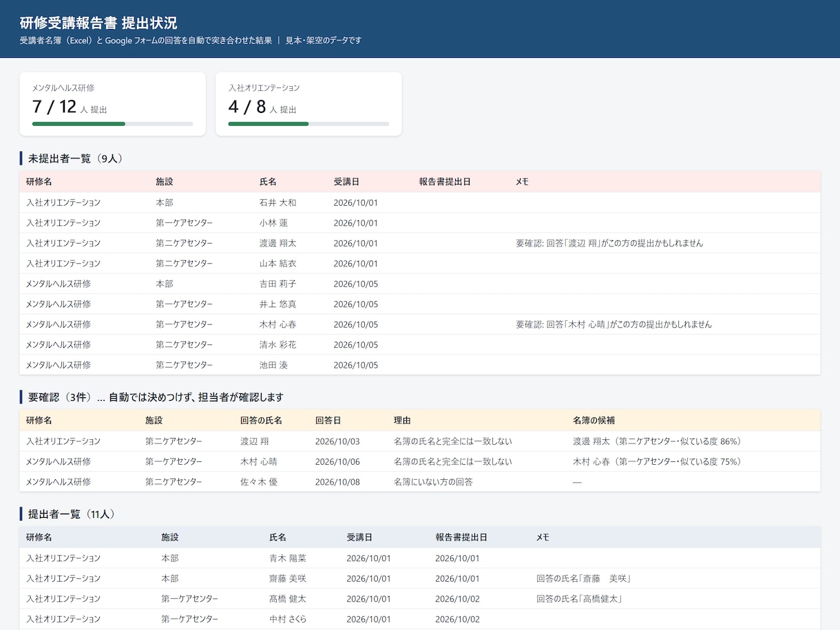The width and height of the screenshot is (840, 630).
Task: Select the name 石井 大和
Action: [x=278, y=203]
